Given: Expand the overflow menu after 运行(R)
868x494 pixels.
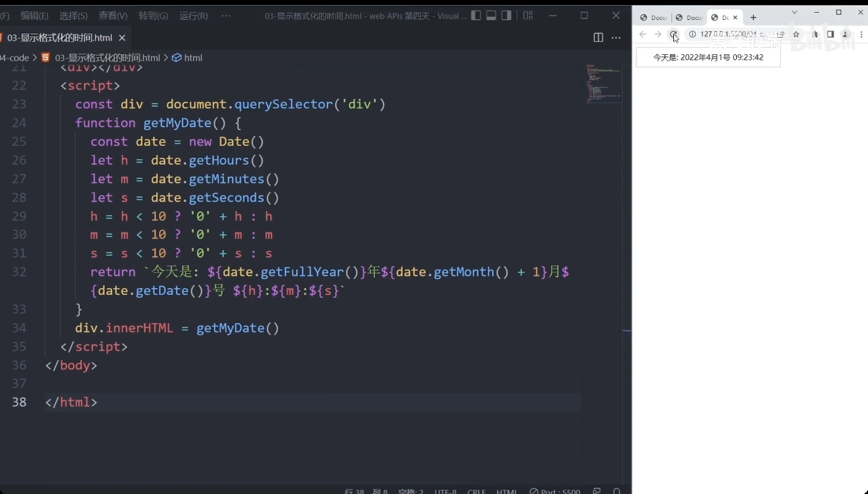Looking at the screenshot, I should [226, 16].
